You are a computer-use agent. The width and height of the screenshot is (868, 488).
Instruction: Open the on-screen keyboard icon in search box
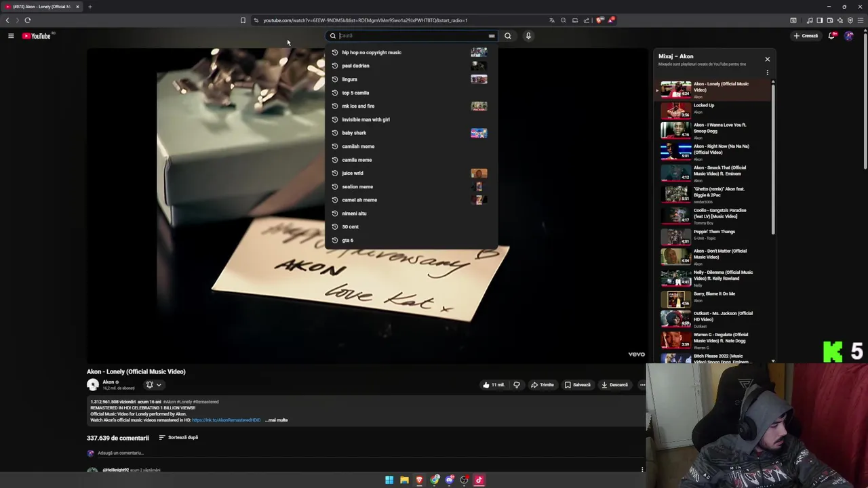[492, 36]
